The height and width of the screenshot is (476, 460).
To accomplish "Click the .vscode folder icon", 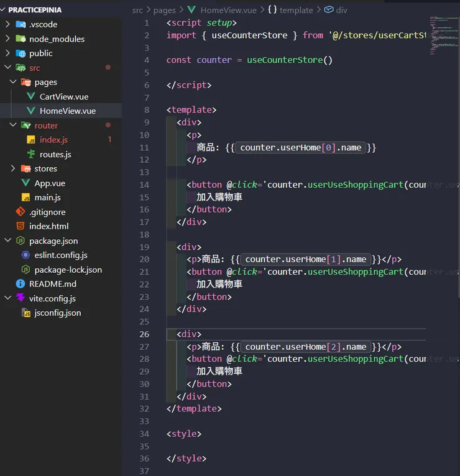I will [x=21, y=24].
